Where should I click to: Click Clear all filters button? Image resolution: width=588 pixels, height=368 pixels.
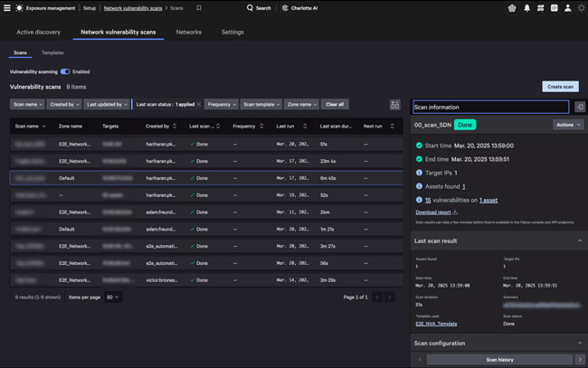(x=335, y=105)
